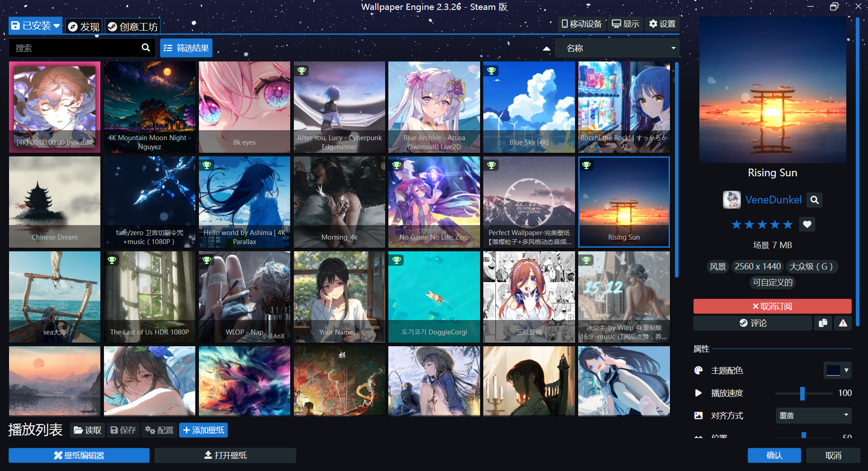The height and width of the screenshot is (471, 868).
Task: Click the large Rising Sun preview image
Action: [773, 90]
